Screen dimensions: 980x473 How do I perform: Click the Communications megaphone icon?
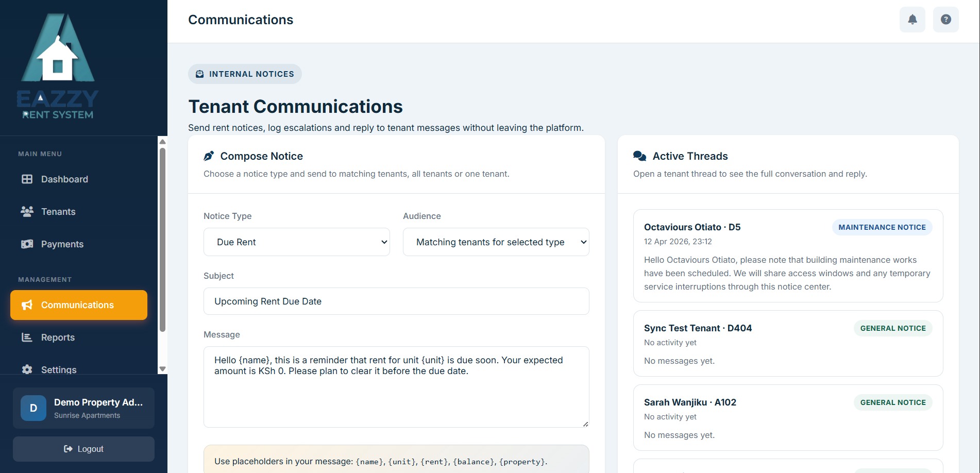pos(27,305)
